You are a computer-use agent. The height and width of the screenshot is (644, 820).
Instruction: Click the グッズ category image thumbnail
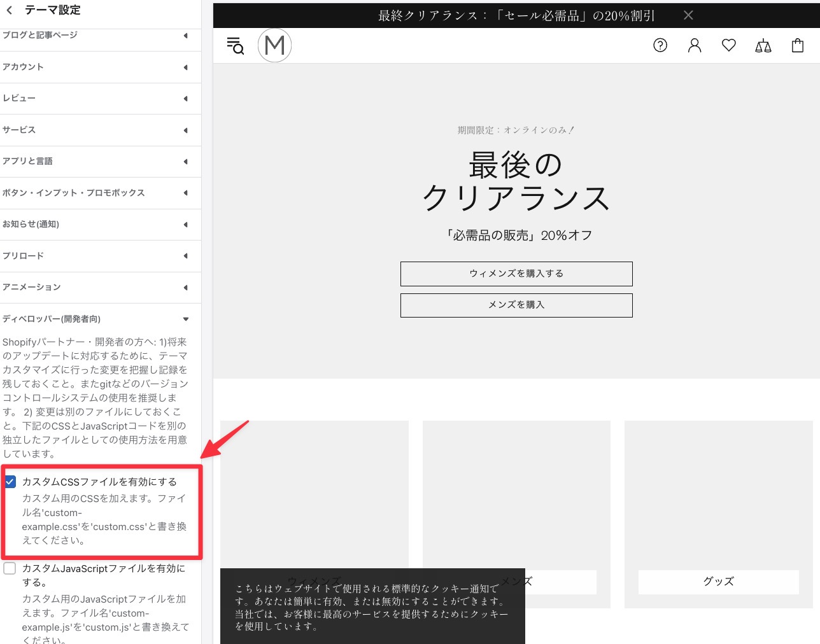coord(719,495)
